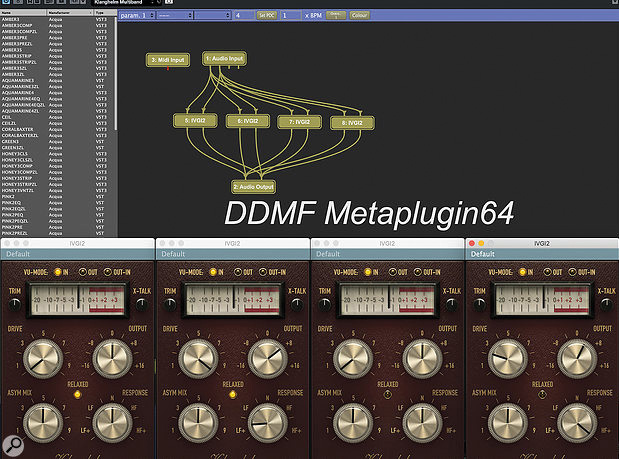This screenshot has width=619, height=459.
Task: Set VU-MODE to OUT in first IVGI2 window
Action: 82,272
